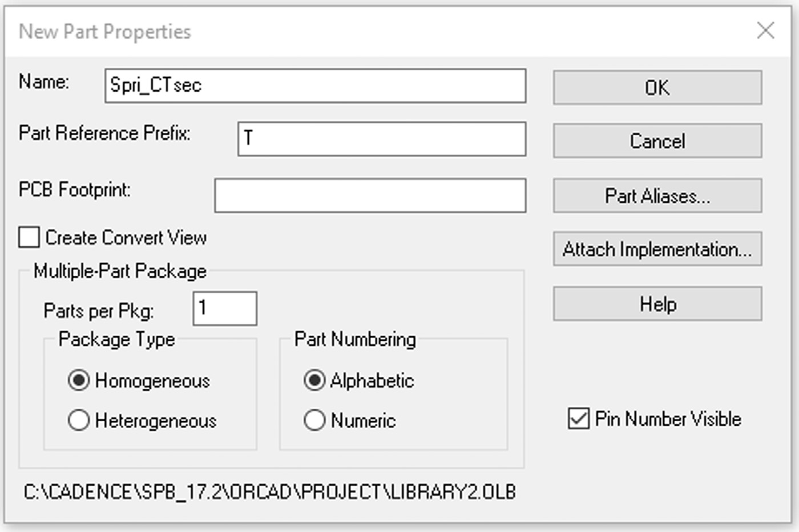Select Alphabetic part numbering
Viewport: 799px width, 532px height.
314,380
